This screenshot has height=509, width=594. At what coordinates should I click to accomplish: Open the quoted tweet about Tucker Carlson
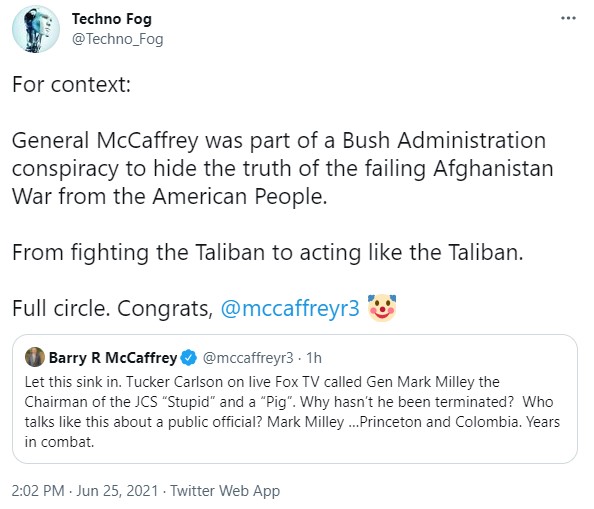[295, 399]
